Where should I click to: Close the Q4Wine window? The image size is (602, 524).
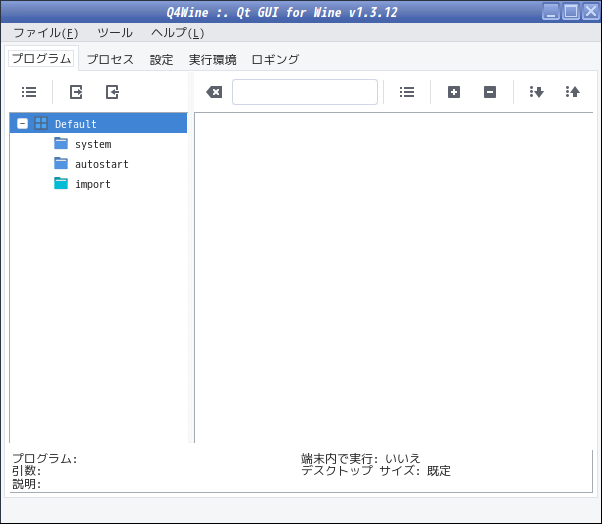click(x=590, y=11)
